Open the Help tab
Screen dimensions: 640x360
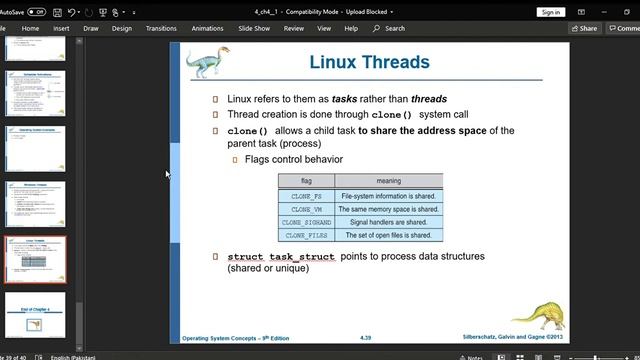click(351, 28)
